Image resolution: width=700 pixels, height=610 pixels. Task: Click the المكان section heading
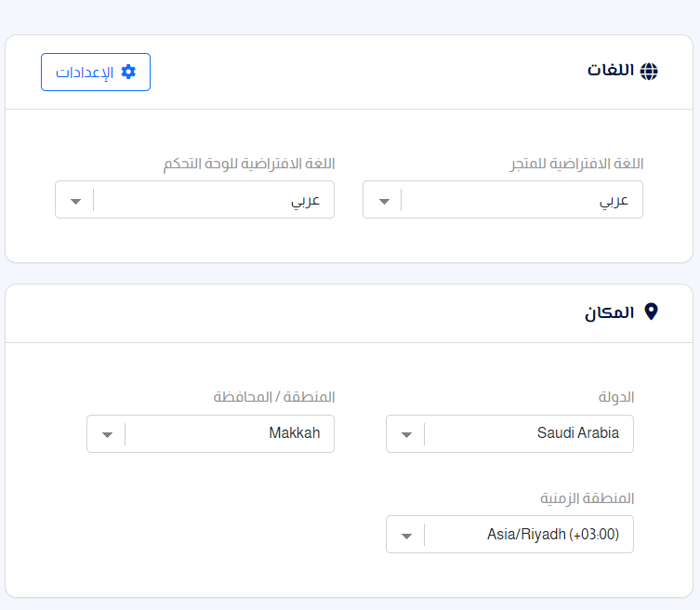point(610,312)
